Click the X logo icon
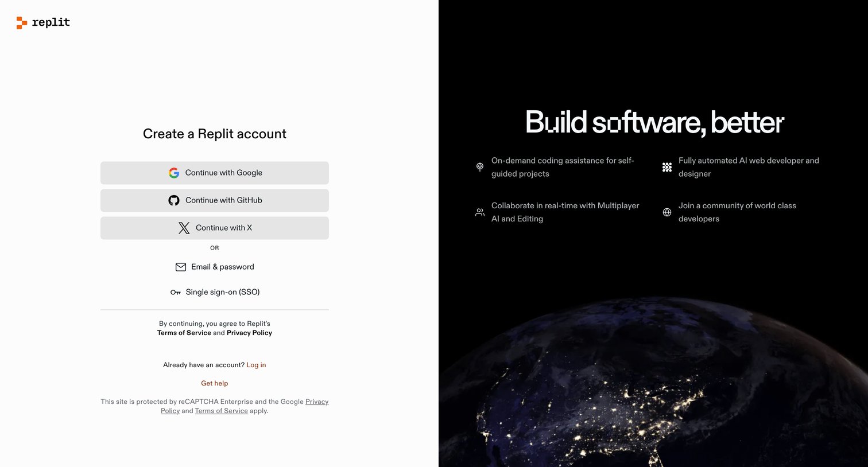 tap(184, 228)
